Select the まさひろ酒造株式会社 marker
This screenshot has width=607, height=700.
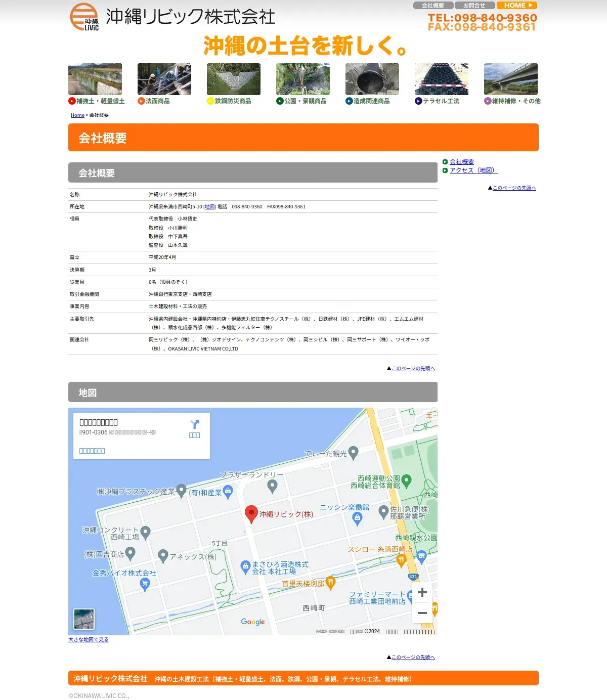pos(245,566)
